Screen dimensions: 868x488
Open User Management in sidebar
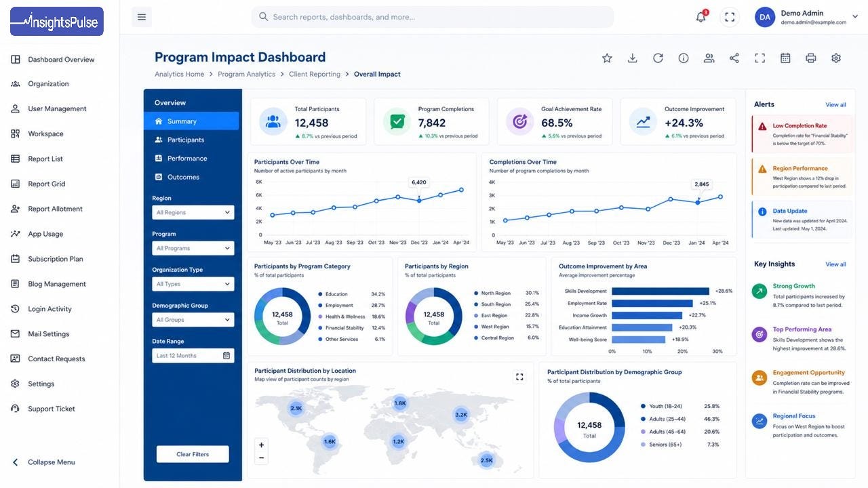click(49, 108)
